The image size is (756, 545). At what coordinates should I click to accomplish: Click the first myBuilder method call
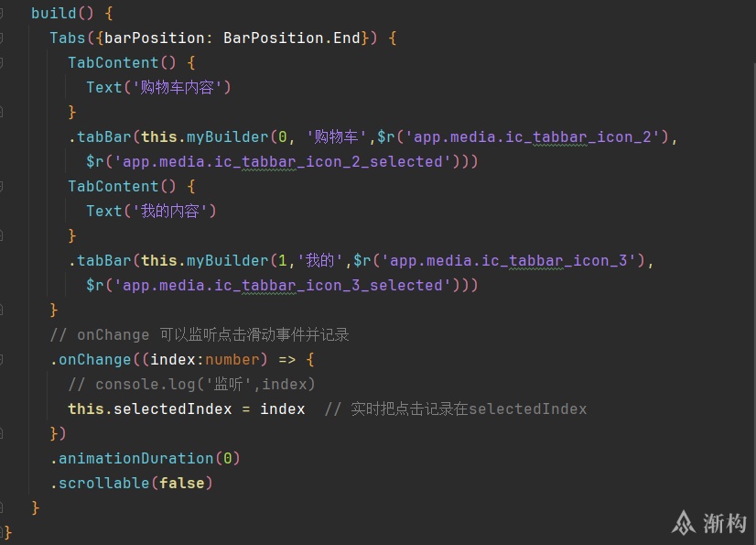pos(227,137)
